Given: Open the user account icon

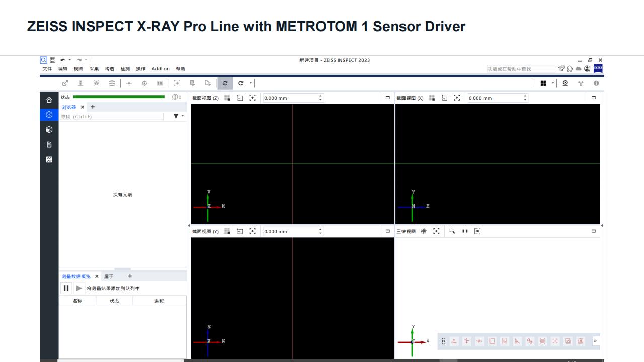Looking at the screenshot, I should [x=587, y=69].
